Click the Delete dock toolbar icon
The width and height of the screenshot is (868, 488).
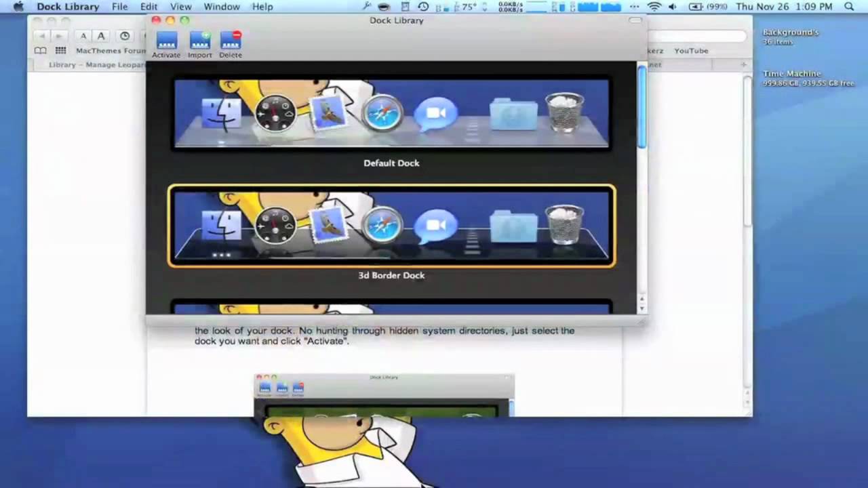coord(231,44)
